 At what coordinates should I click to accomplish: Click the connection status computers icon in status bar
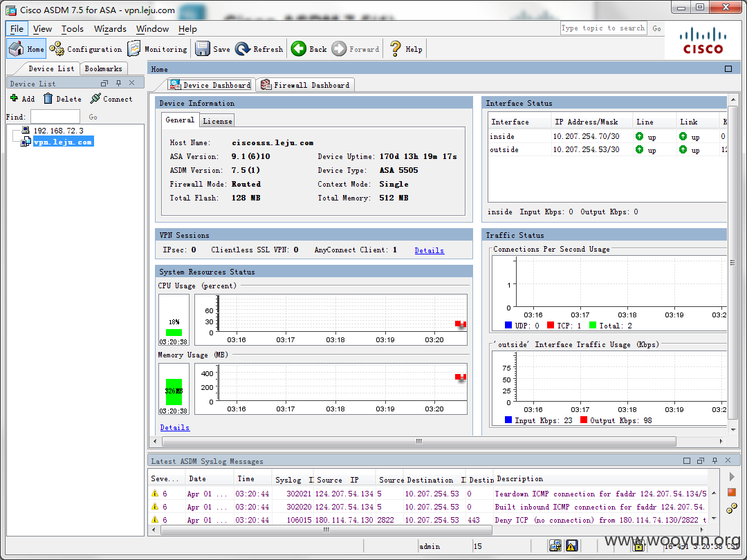pos(555,545)
